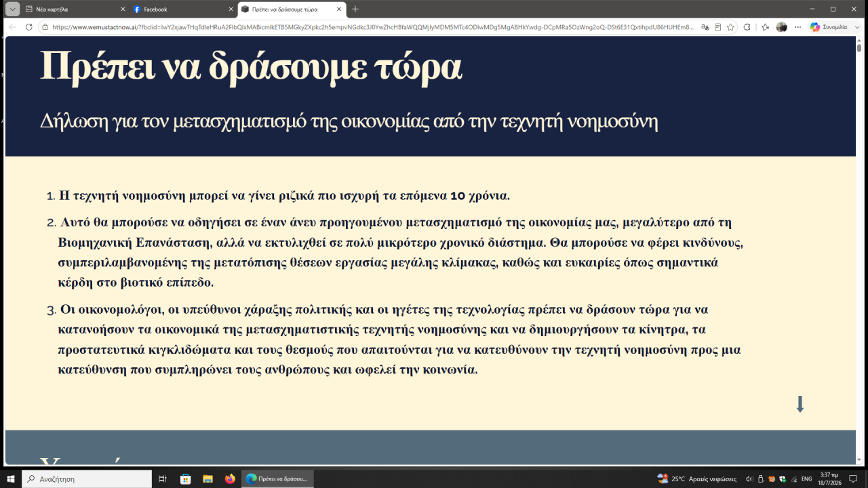Open the translate page icon
The image size is (868, 488).
coord(705,27)
